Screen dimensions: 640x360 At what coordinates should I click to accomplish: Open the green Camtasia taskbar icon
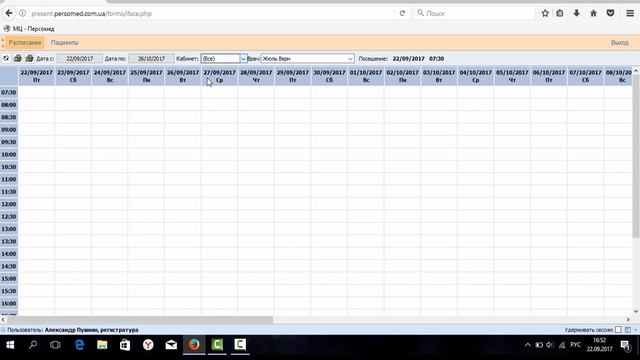coord(217,345)
